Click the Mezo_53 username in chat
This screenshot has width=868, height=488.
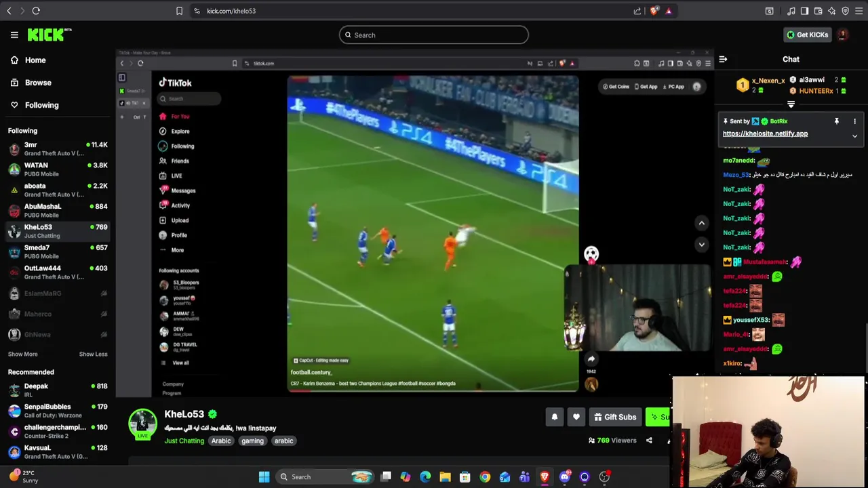tap(736, 175)
